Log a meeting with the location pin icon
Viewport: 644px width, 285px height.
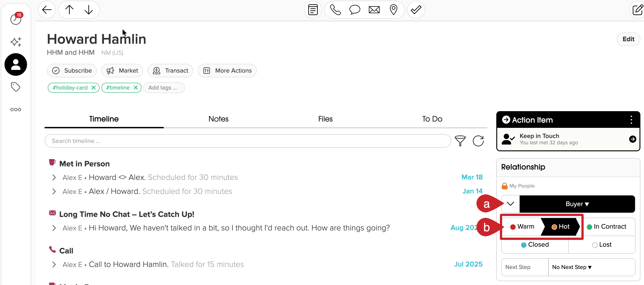point(394,10)
